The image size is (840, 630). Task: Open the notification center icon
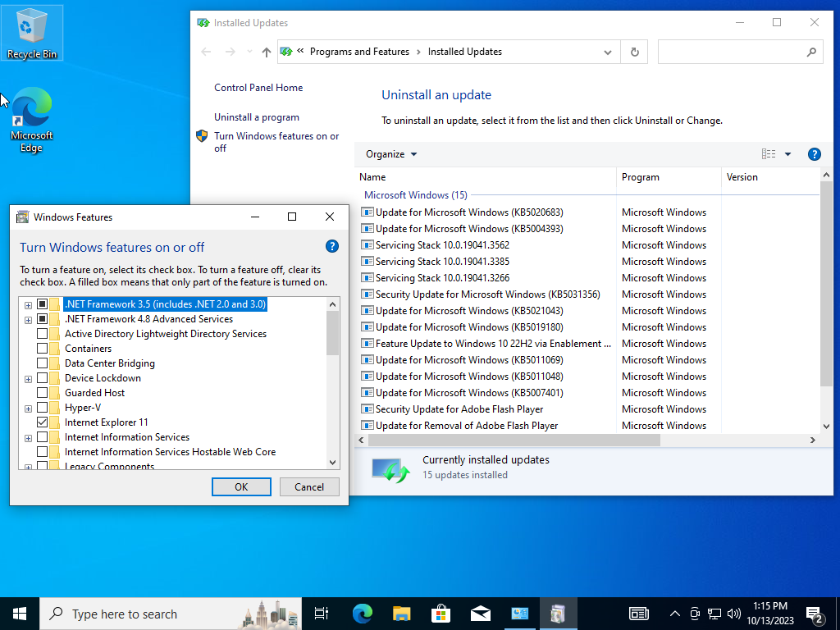click(x=815, y=614)
